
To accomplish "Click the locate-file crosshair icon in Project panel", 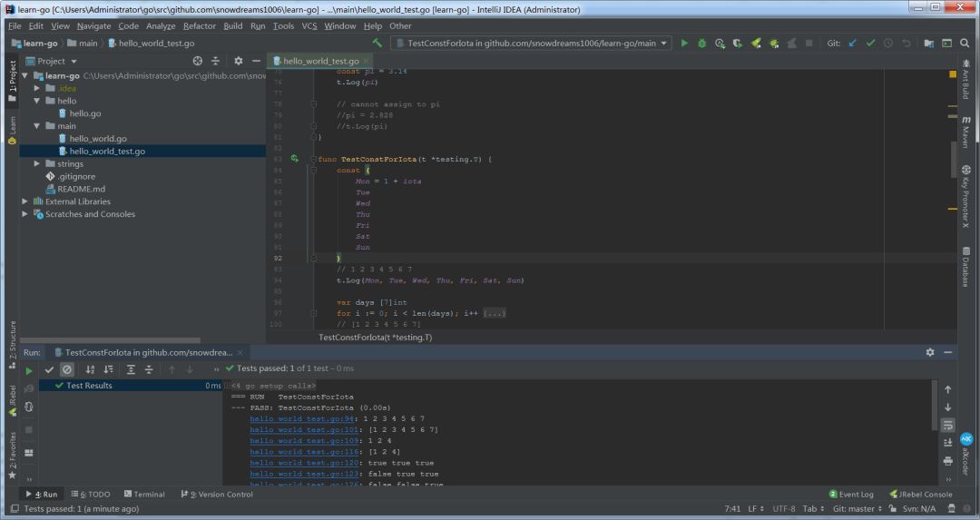I will [198, 61].
